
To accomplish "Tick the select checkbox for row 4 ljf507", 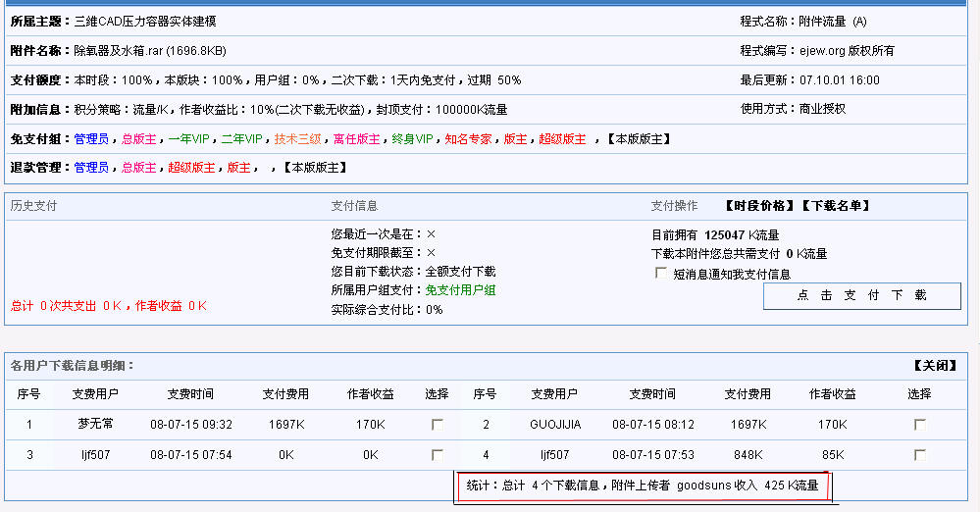I will point(919,454).
